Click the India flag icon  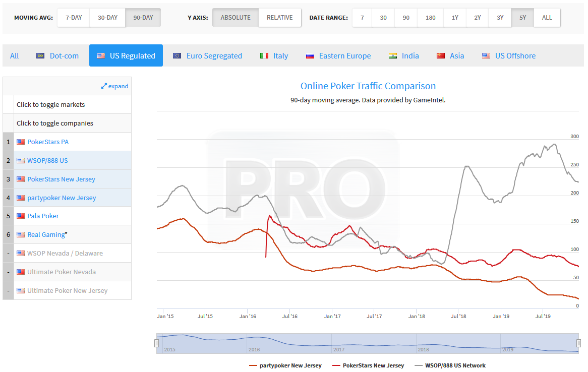[393, 56]
